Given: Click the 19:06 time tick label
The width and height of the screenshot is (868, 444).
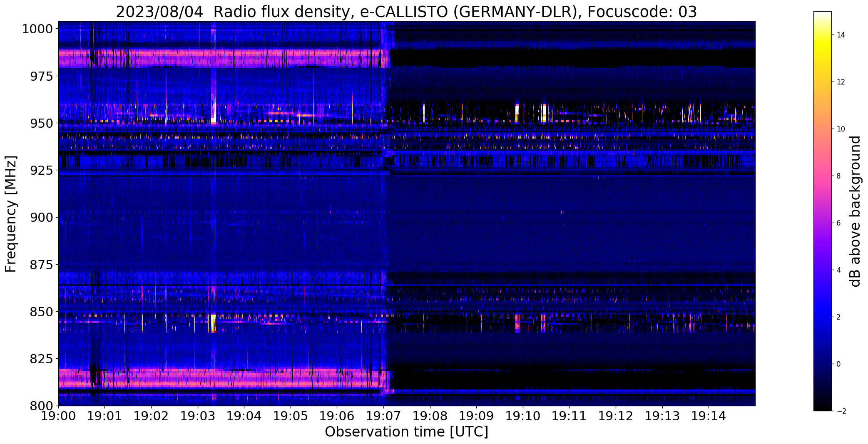Looking at the screenshot, I should click(x=337, y=416).
